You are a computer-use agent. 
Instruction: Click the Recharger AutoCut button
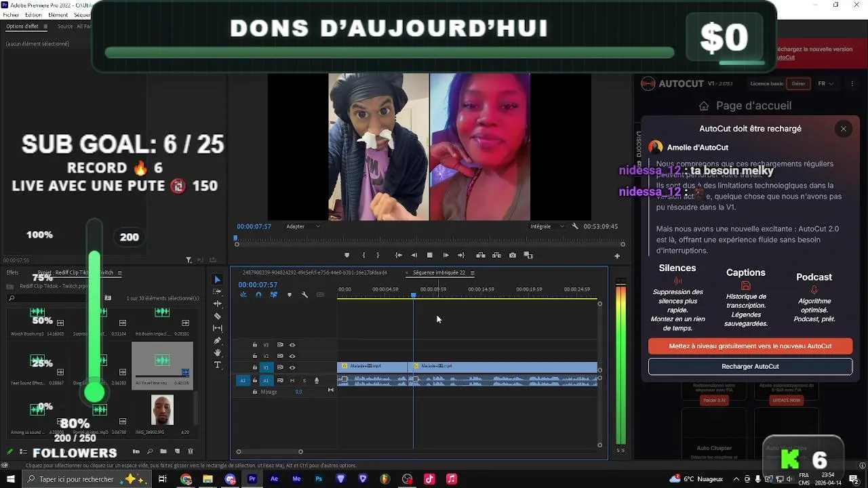pos(750,367)
